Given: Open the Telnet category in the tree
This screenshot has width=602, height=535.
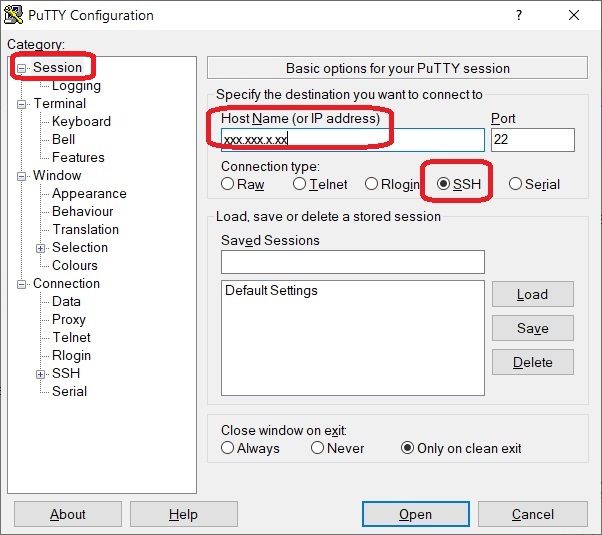Looking at the screenshot, I should 71,337.
